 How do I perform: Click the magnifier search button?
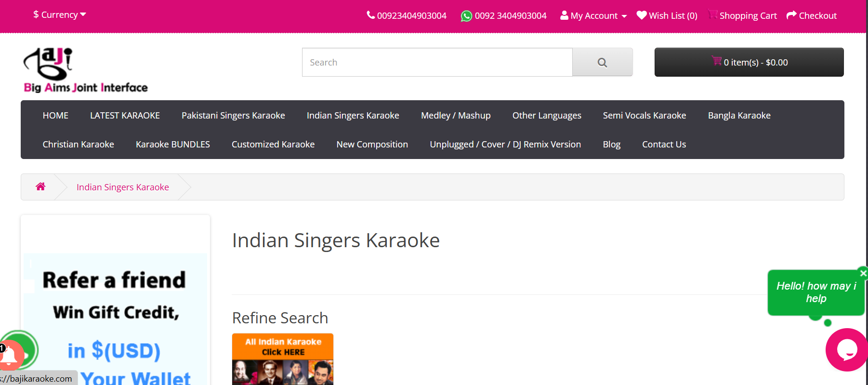602,62
